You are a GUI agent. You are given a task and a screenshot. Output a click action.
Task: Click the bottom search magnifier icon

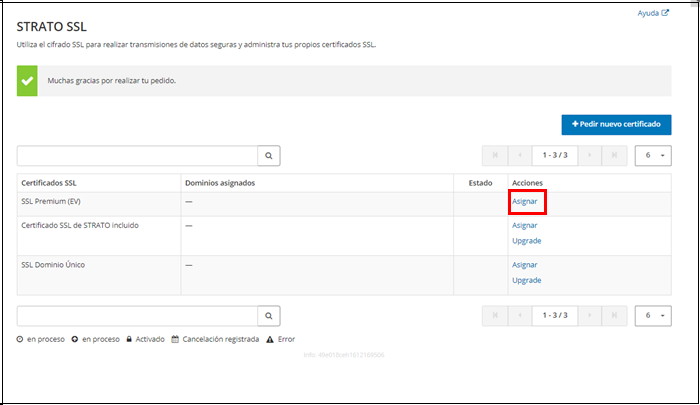coord(269,316)
